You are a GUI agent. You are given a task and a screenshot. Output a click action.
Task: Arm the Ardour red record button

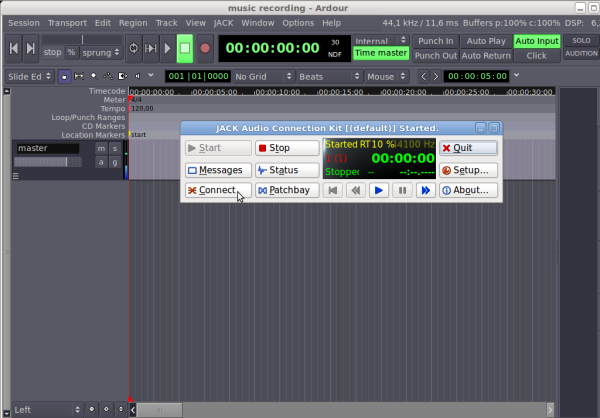[x=205, y=49]
